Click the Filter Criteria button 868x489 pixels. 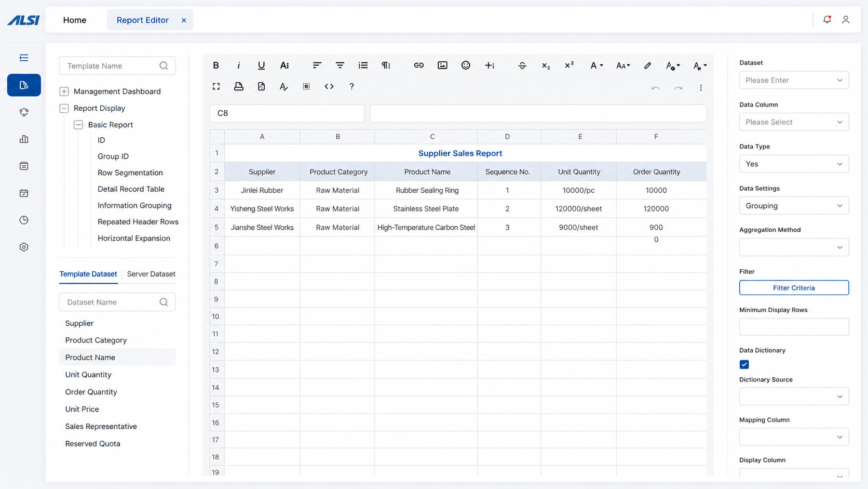794,288
